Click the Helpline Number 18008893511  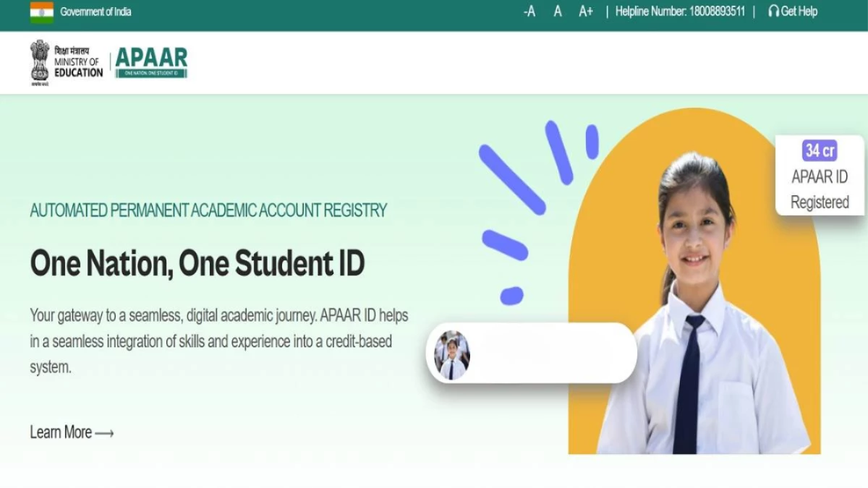[680, 12]
